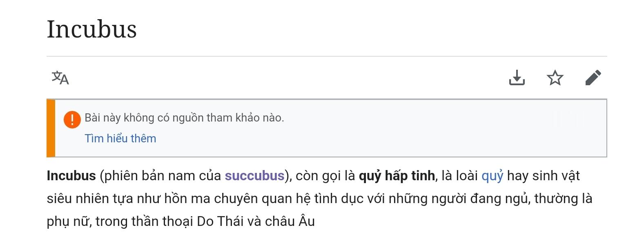
Task: Click the "Incubus" page title heading
Action: (x=92, y=29)
